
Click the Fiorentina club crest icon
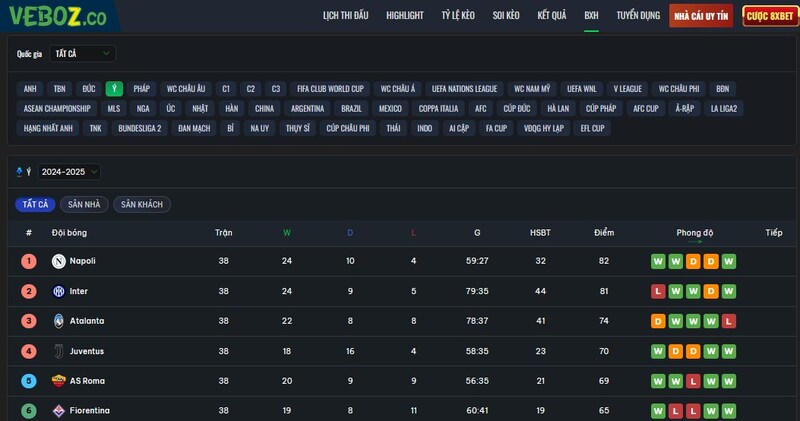(x=60, y=411)
